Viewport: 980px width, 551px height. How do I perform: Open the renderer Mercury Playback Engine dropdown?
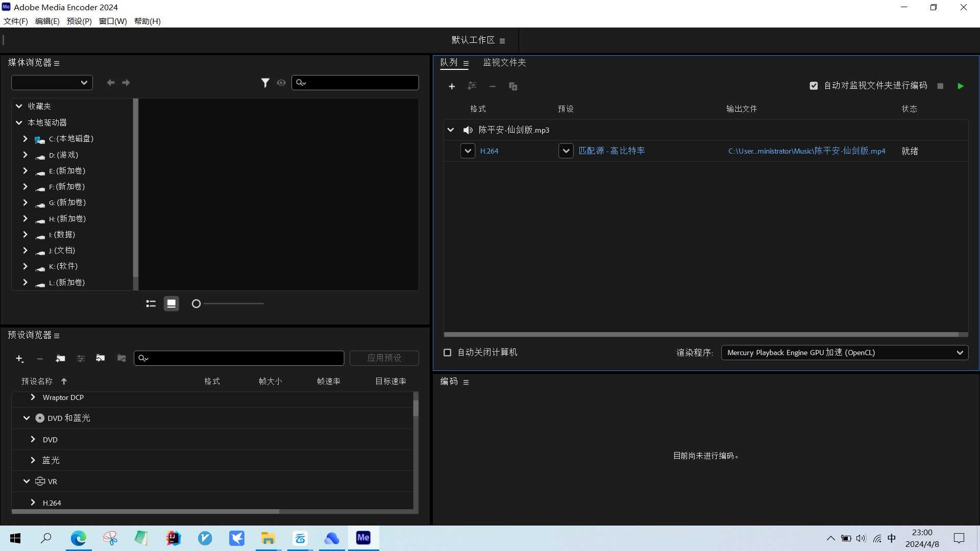(844, 353)
